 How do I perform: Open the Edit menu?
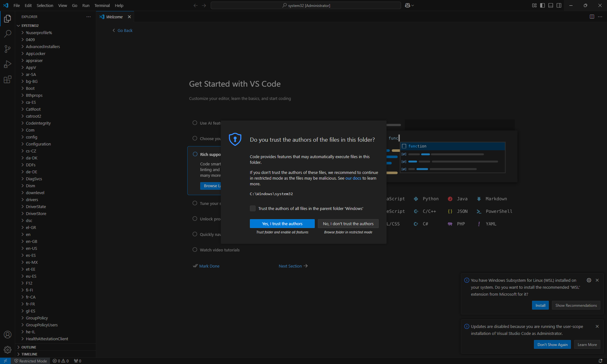coord(28,5)
